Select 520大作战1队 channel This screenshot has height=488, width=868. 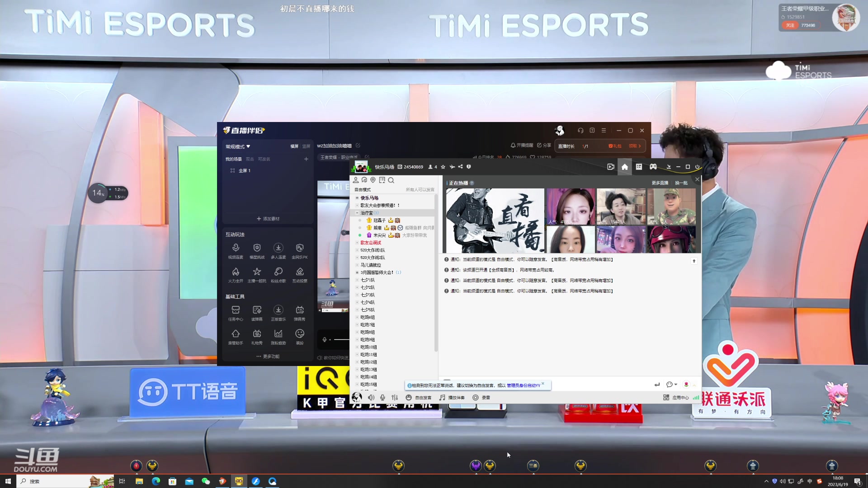pos(373,250)
